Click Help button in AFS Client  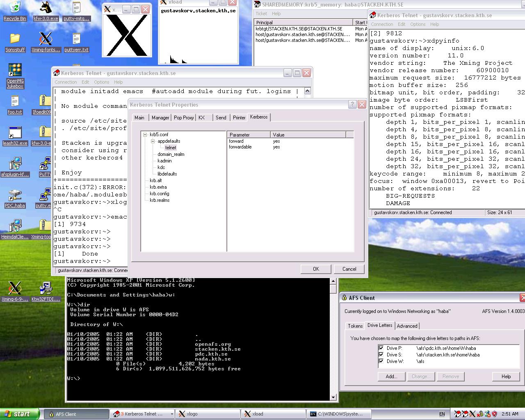click(x=506, y=377)
